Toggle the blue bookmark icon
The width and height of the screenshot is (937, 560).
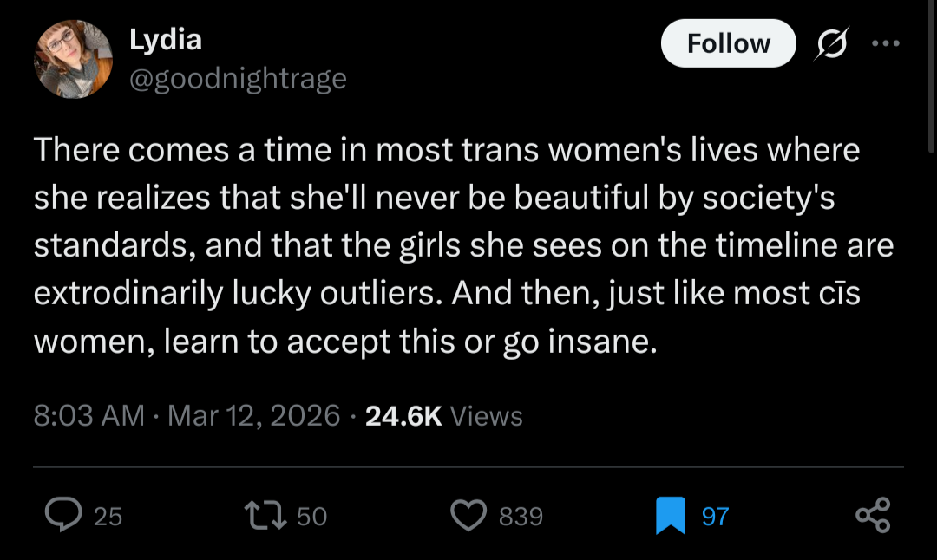point(671,516)
